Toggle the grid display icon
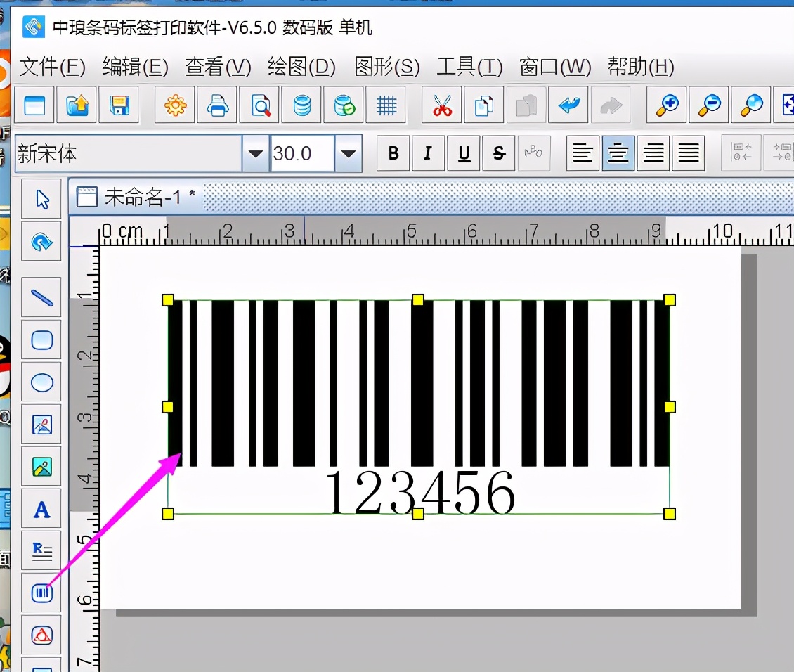The width and height of the screenshot is (794, 672). pyautogui.click(x=386, y=105)
